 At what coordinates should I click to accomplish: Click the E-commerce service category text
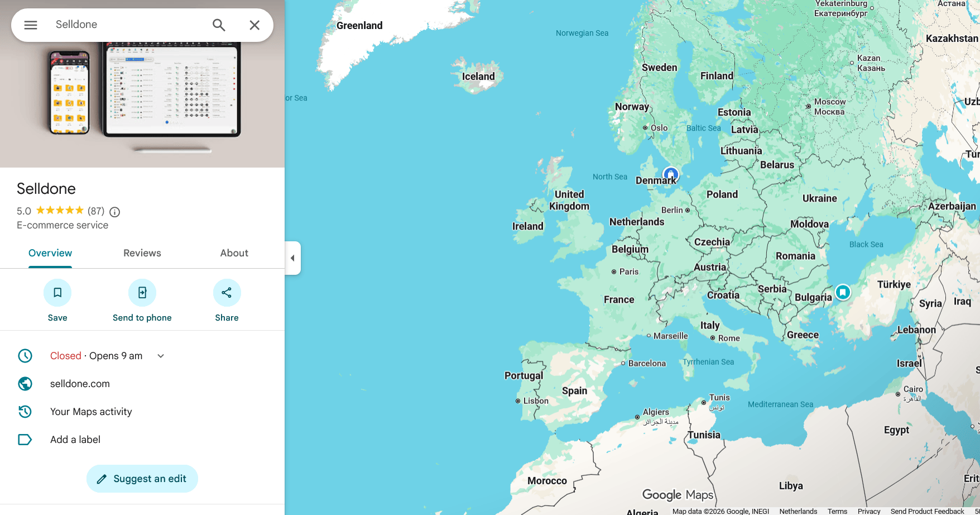click(x=63, y=225)
